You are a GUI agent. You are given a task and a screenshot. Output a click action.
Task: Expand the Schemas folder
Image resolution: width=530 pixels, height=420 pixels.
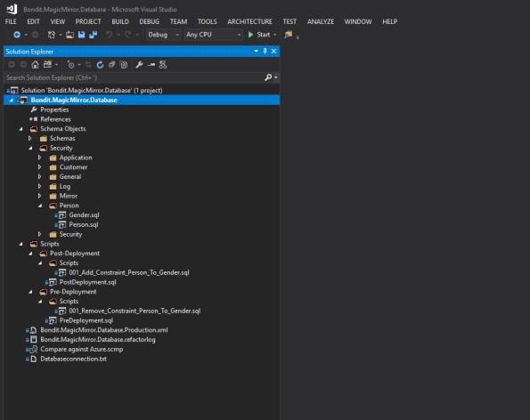pyautogui.click(x=30, y=139)
